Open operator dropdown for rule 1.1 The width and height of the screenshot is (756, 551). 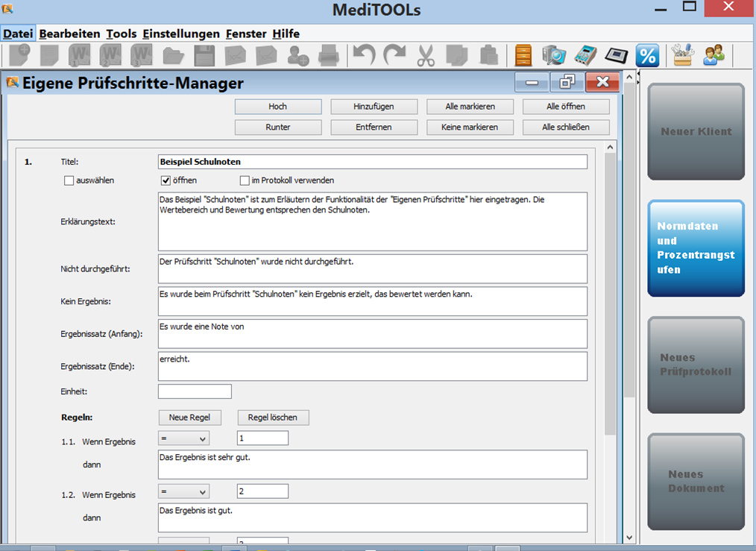(x=183, y=438)
